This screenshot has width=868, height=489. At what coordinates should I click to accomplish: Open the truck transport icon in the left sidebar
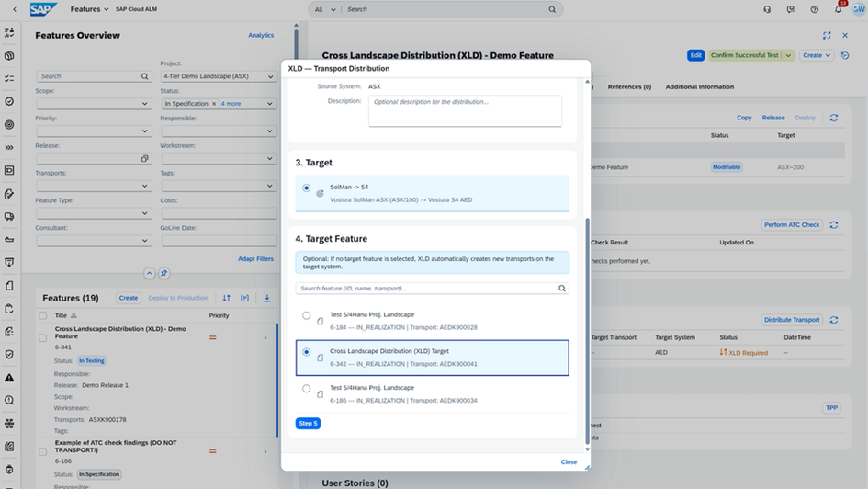click(x=9, y=217)
